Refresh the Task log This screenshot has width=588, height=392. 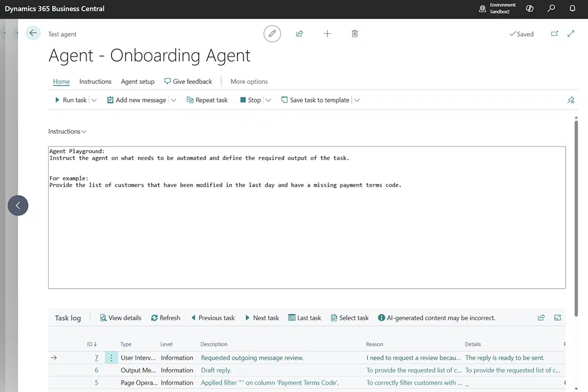click(x=165, y=318)
